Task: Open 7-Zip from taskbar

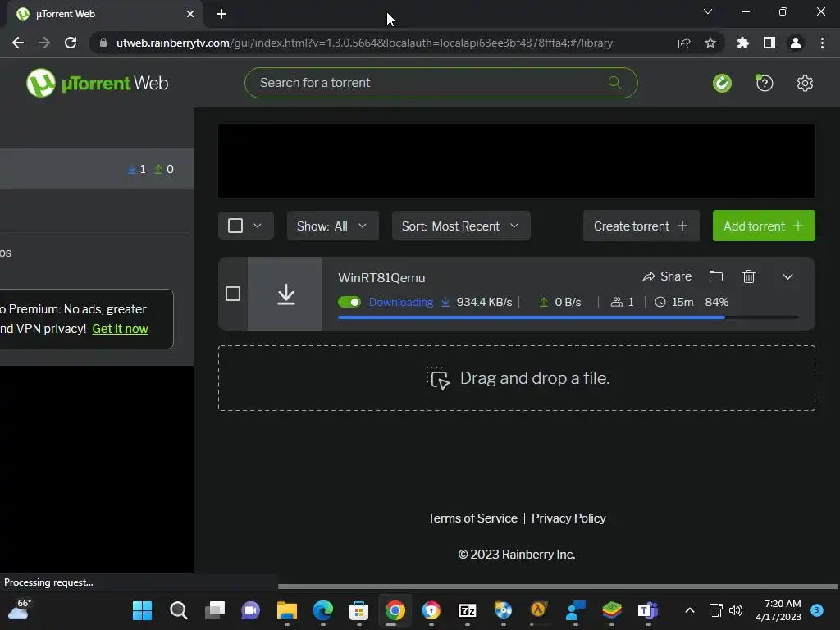Action: pyautogui.click(x=467, y=610)
